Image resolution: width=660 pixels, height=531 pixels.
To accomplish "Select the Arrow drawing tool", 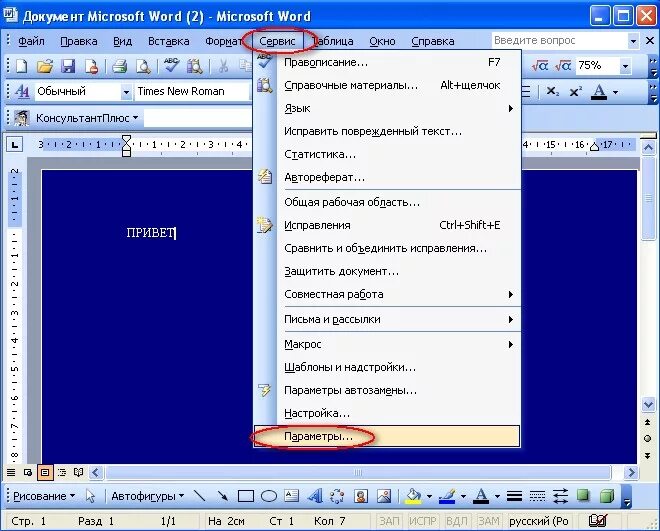I will 222,496.
